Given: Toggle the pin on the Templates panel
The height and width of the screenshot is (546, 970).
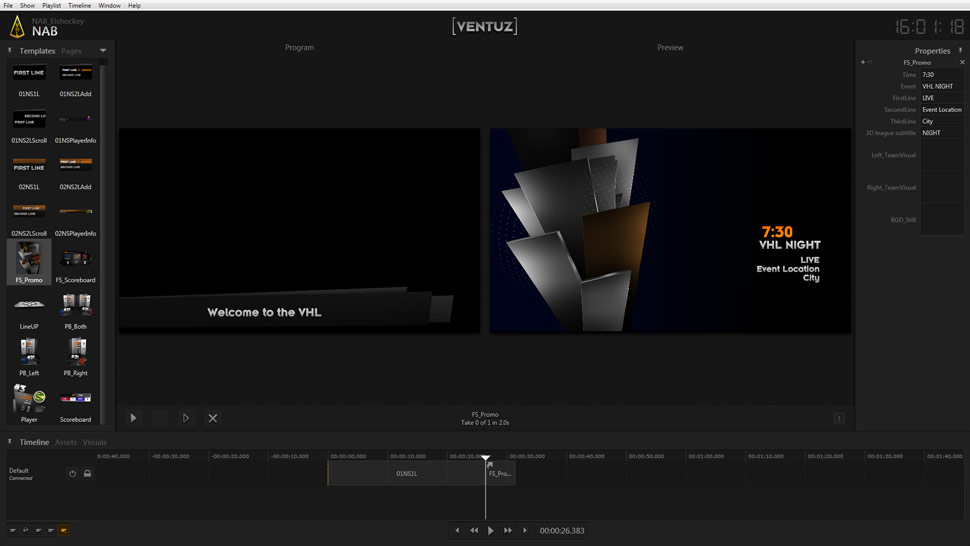Looking at the screenshot, I should (x=10, y=50).
